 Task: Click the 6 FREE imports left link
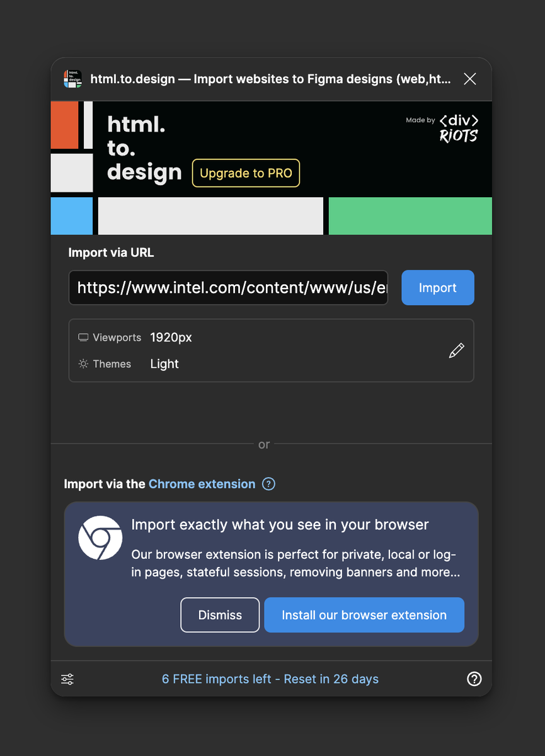270,679
